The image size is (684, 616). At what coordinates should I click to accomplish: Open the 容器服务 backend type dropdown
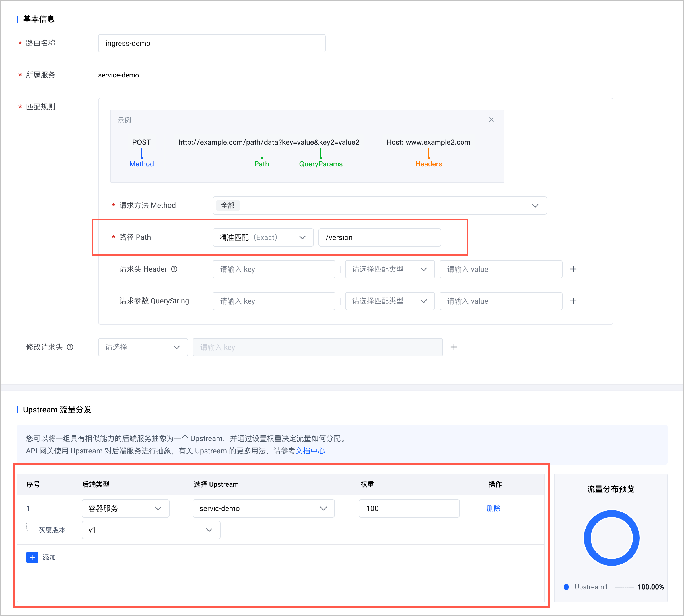point(125,508)
